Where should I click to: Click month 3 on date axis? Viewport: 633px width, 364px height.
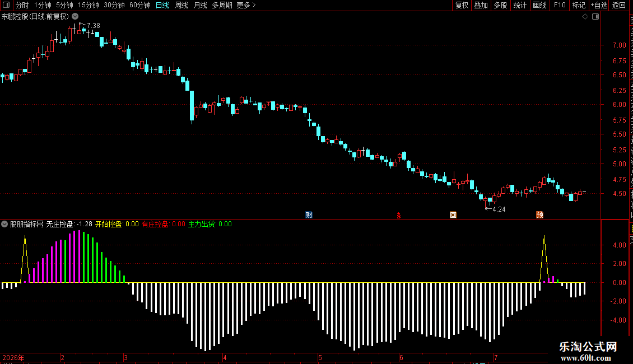coord(126,357)
